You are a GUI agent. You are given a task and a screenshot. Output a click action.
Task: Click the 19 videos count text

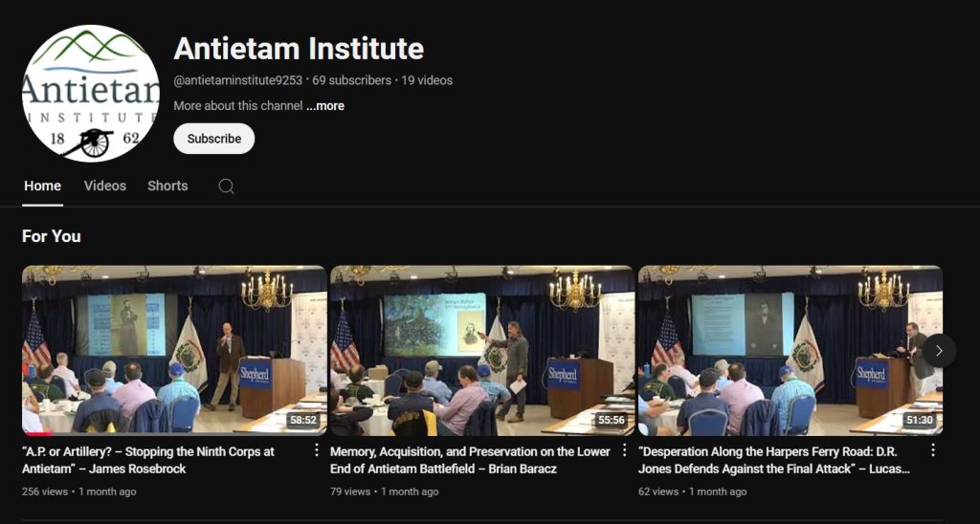427,80
